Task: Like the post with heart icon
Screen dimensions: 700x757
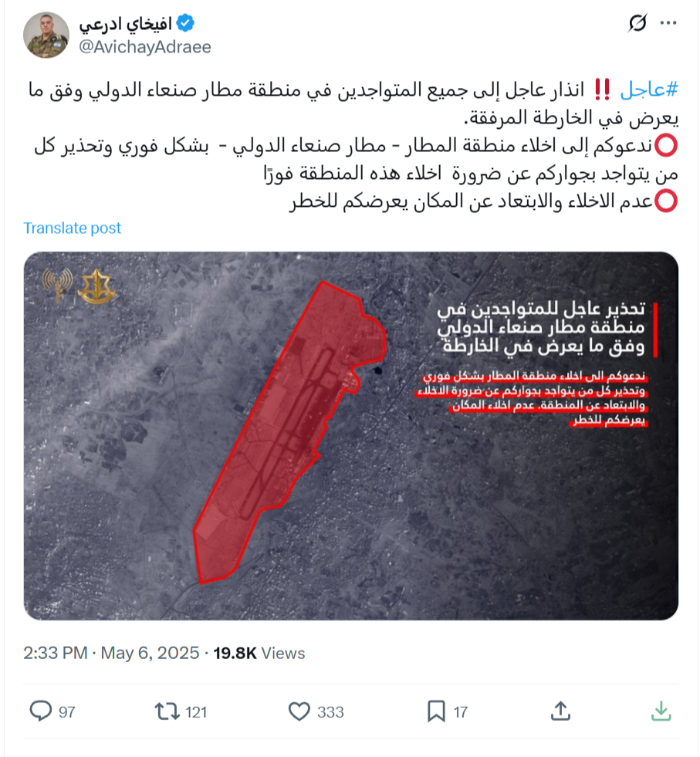Action: [x=299, y=711]
